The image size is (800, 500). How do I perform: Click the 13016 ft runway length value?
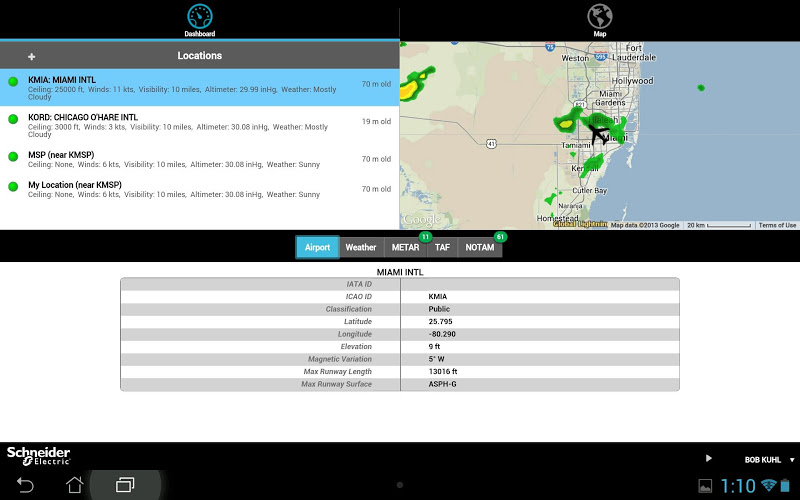443,371
